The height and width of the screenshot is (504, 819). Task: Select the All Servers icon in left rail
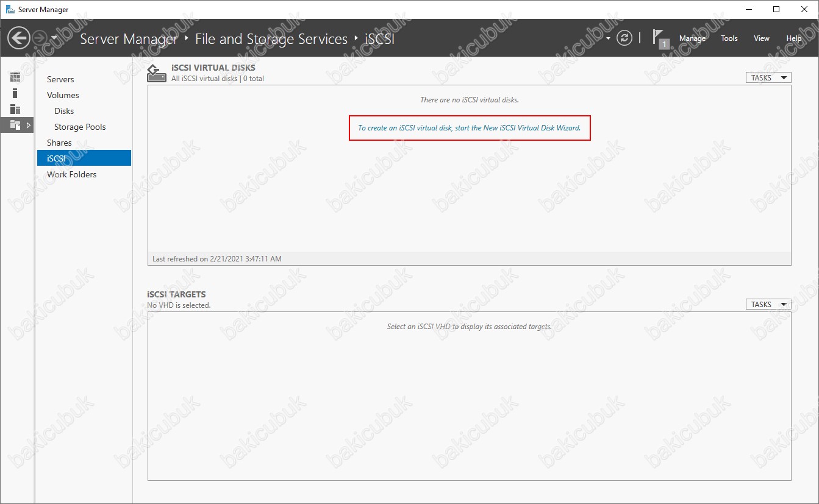[15, 109]
